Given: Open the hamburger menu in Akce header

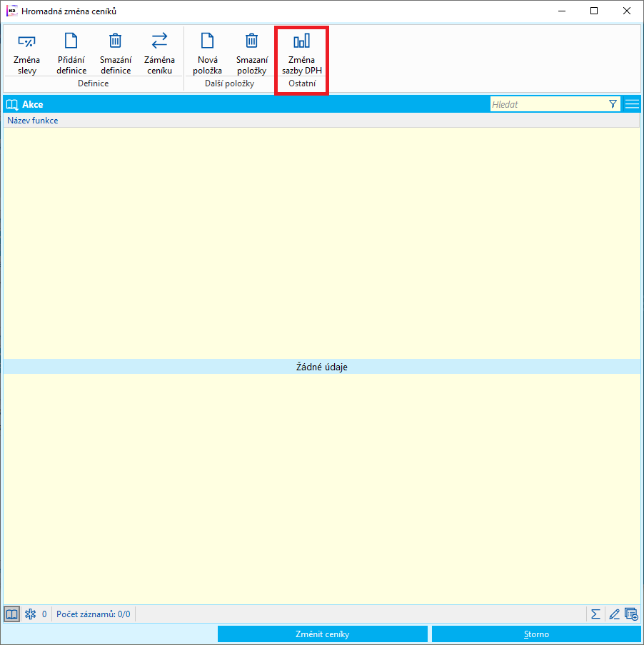Looking at the screenshot, I should pos(632,104).
